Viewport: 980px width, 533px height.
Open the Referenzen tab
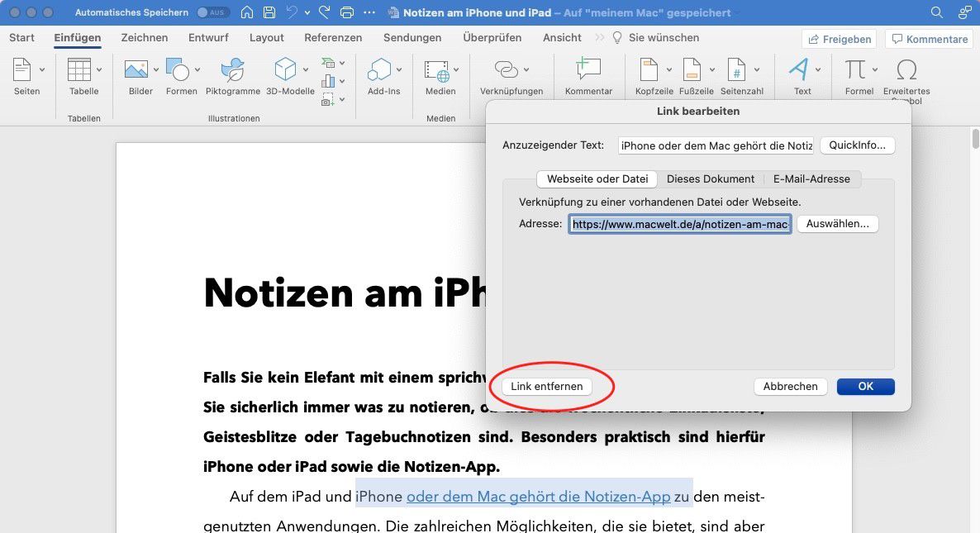click(333, 37)
